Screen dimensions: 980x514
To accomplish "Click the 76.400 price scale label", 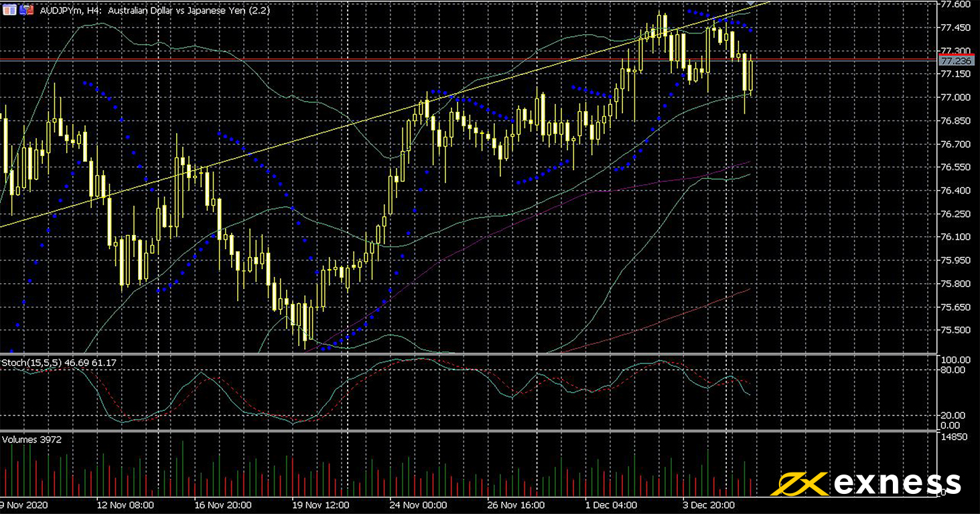I will 955,191.
